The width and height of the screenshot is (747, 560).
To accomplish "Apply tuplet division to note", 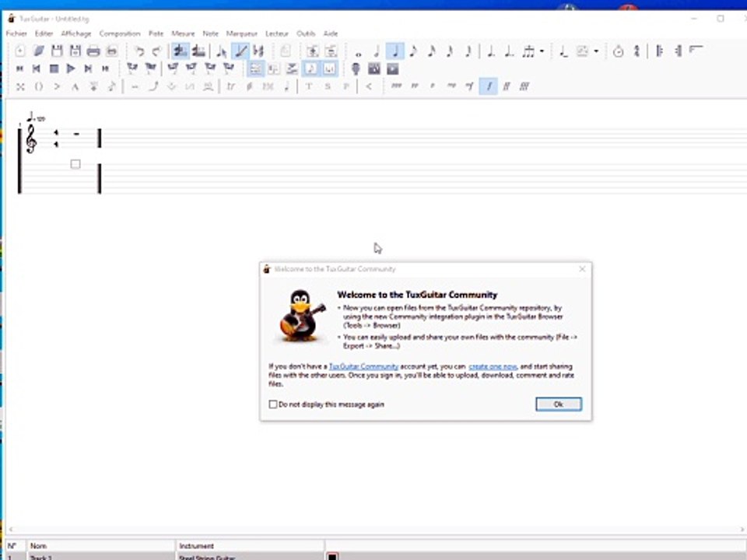I will [x=528, y=51].
